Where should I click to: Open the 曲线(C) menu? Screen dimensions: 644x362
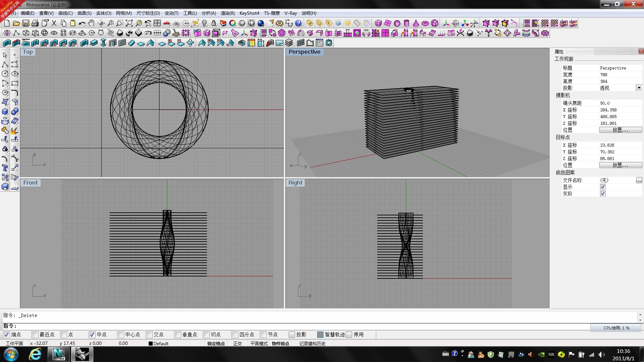[x=65, y=13]
